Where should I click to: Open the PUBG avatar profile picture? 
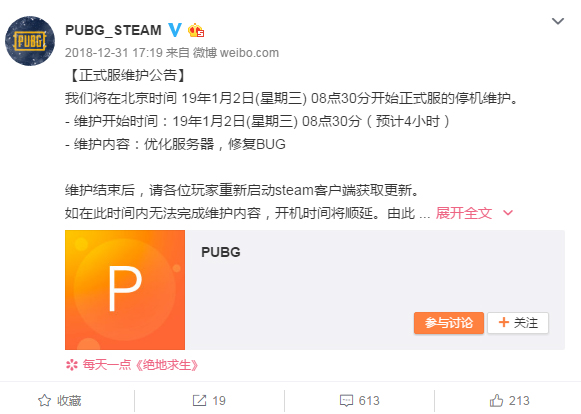(x=30, y=41)
